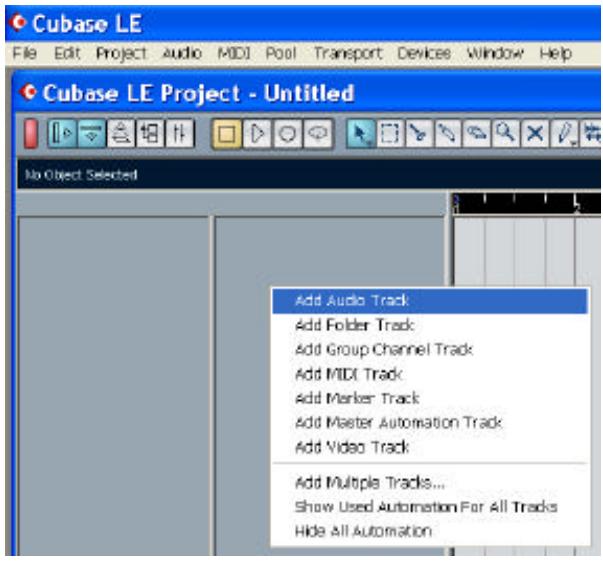This screenshot has width=603, height=562.
Task: Select the Object Selection arrow tool
Action: pos(361,134)
